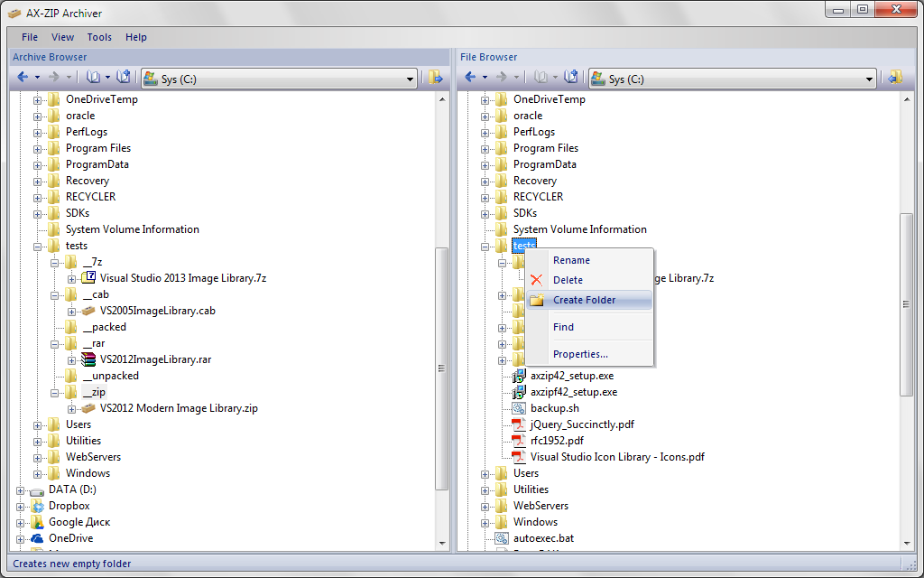Choose Create Folder from context menu
The width and height of the screenshot is (924, 578).
coord(589,300)
